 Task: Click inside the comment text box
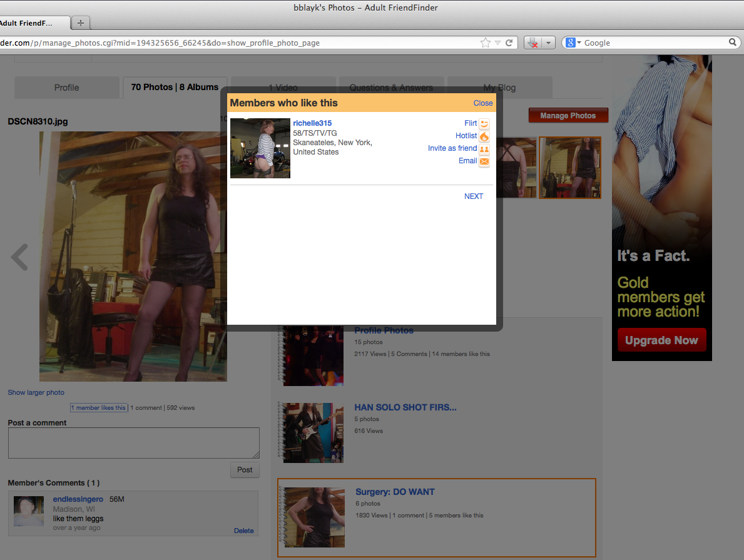click(x=133, y=442)
